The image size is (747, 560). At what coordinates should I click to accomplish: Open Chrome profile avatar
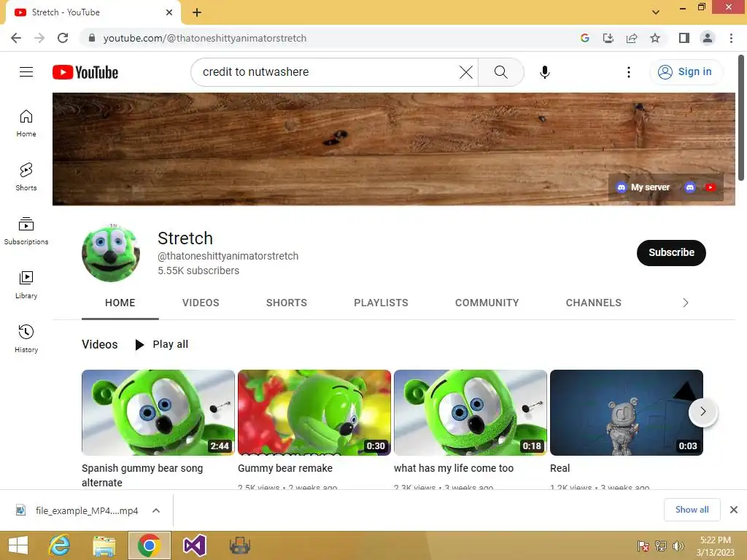pos(708,38)
